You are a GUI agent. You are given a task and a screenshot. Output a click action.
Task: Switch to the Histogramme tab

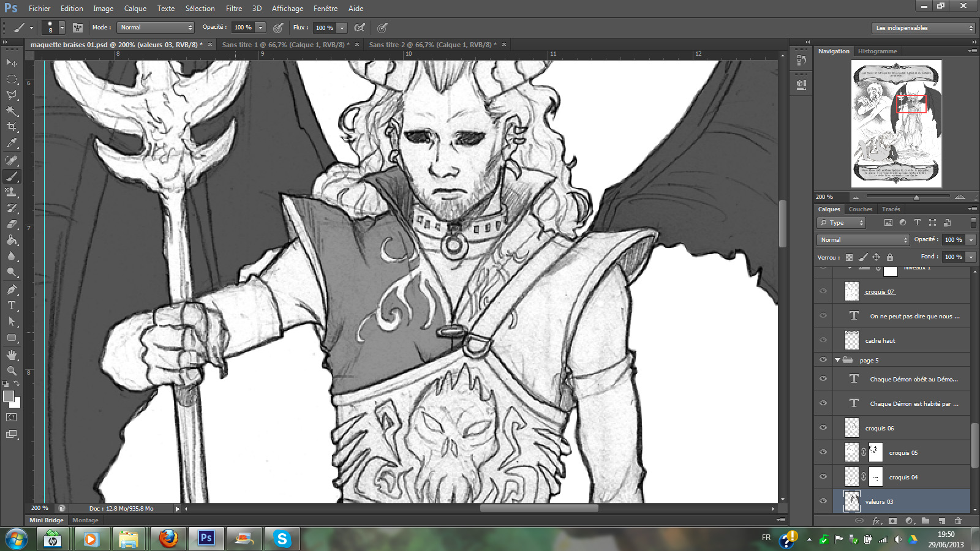(x=877, y=51)
